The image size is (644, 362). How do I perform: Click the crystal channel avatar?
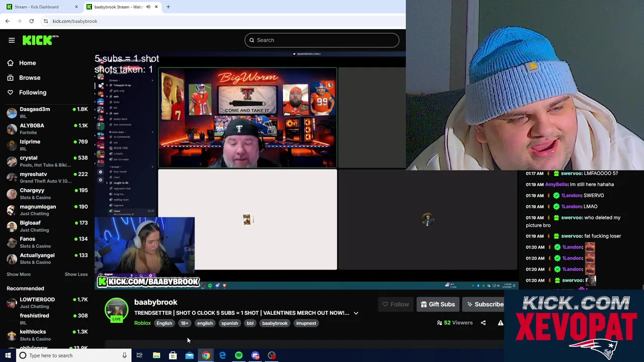coord(12,161)
